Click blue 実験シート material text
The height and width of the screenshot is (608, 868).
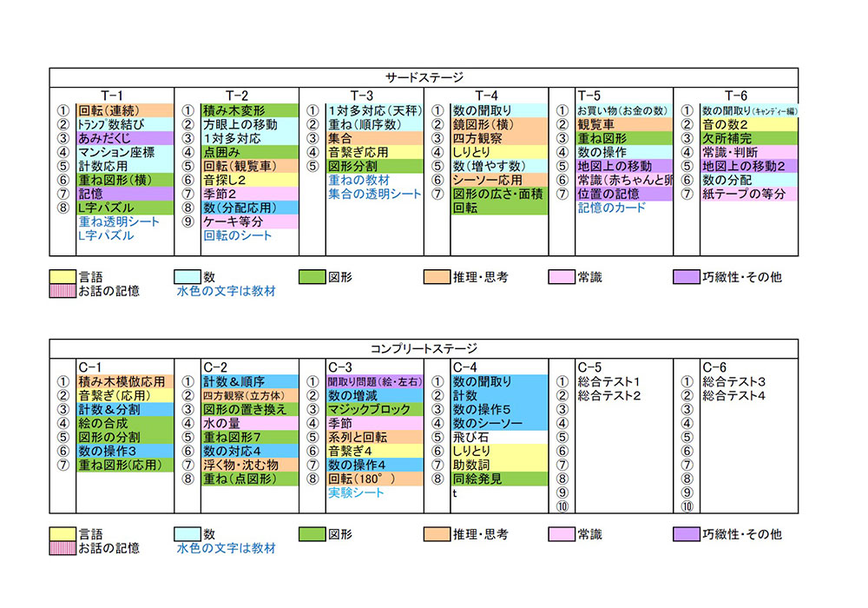click(x=356, y=492)
